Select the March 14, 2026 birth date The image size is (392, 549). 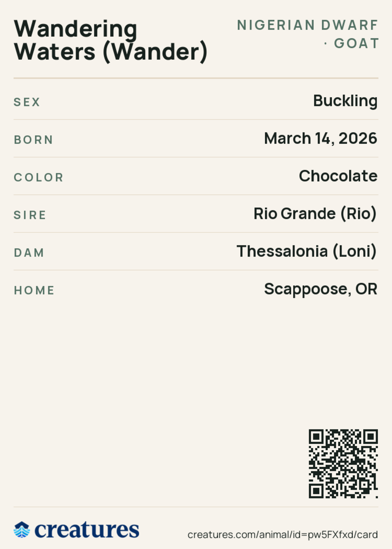[321, 138]
